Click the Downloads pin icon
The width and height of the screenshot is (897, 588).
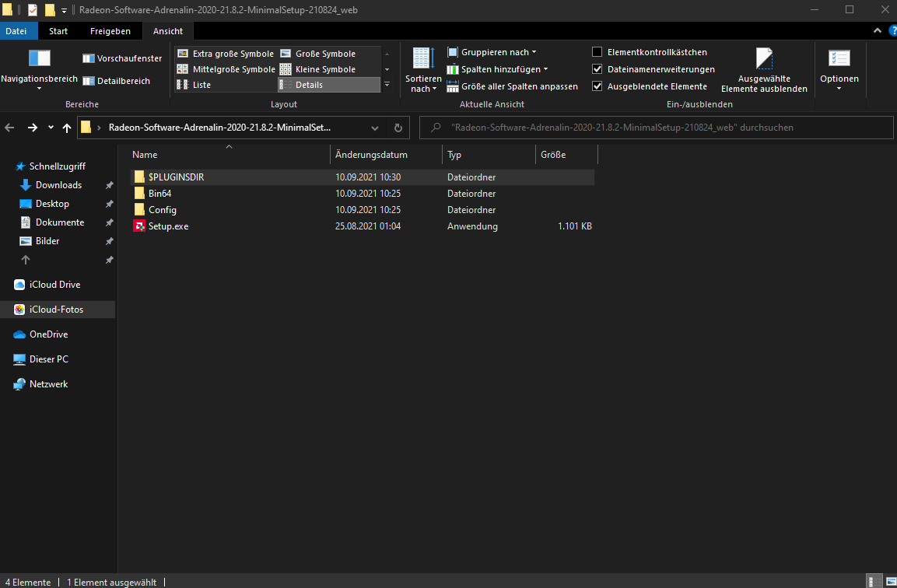109,185
